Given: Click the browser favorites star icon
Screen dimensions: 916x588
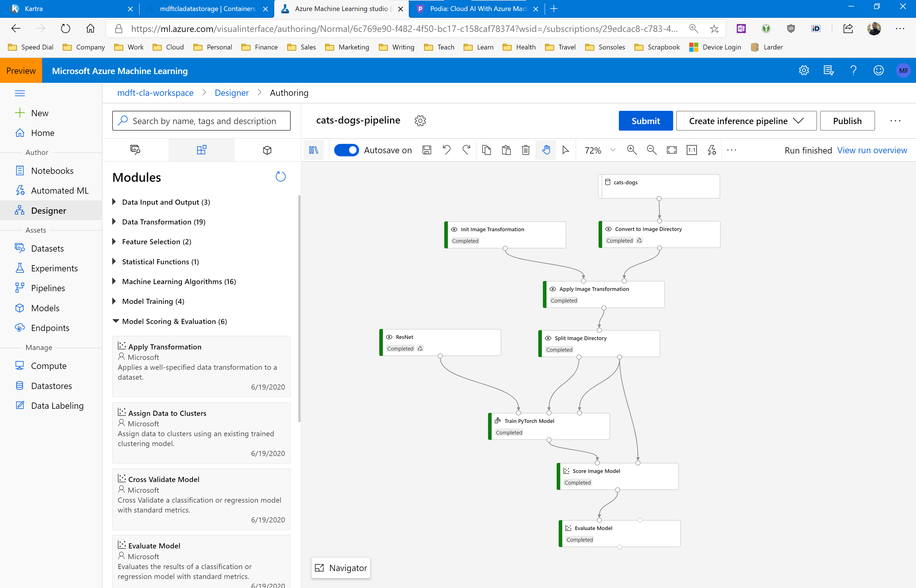Looking at the screenshot, I should [x=714, y=29].
